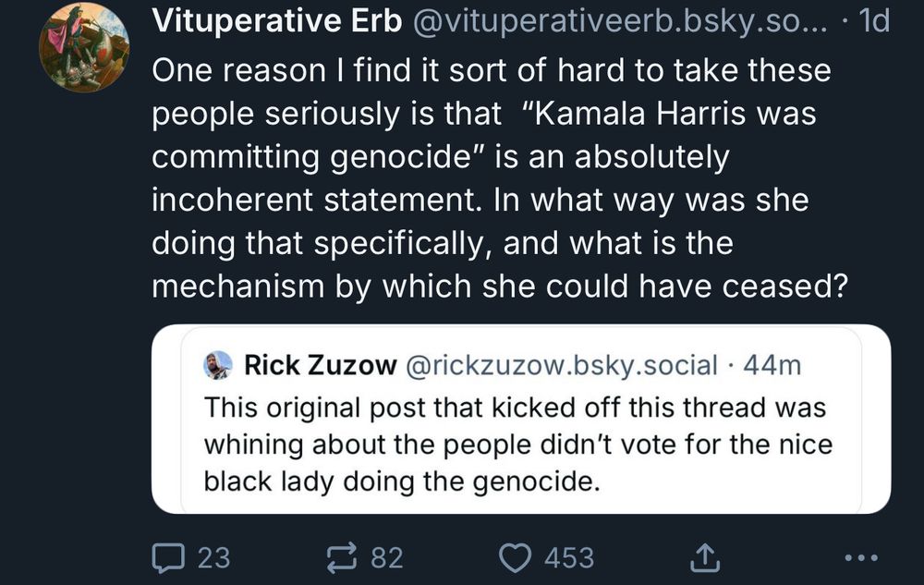
Task: Click the 1d timestamp on the post
Action: [x=874, y=22]
